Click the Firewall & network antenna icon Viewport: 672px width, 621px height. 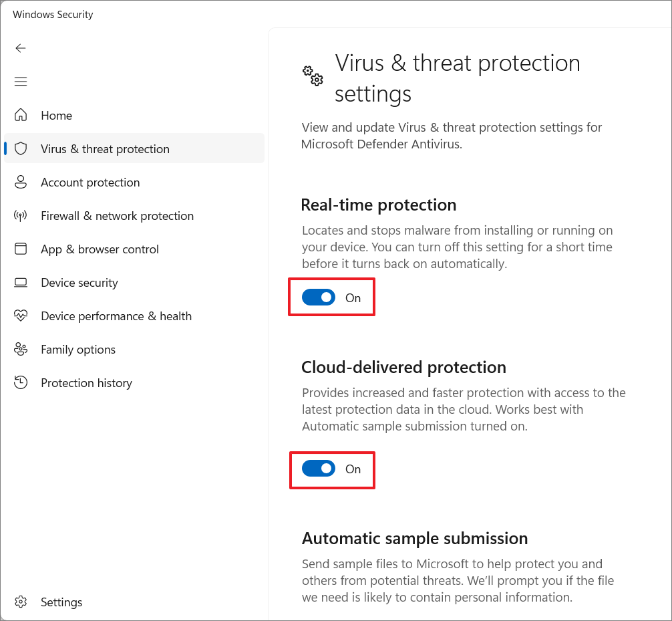click(21, 215)
